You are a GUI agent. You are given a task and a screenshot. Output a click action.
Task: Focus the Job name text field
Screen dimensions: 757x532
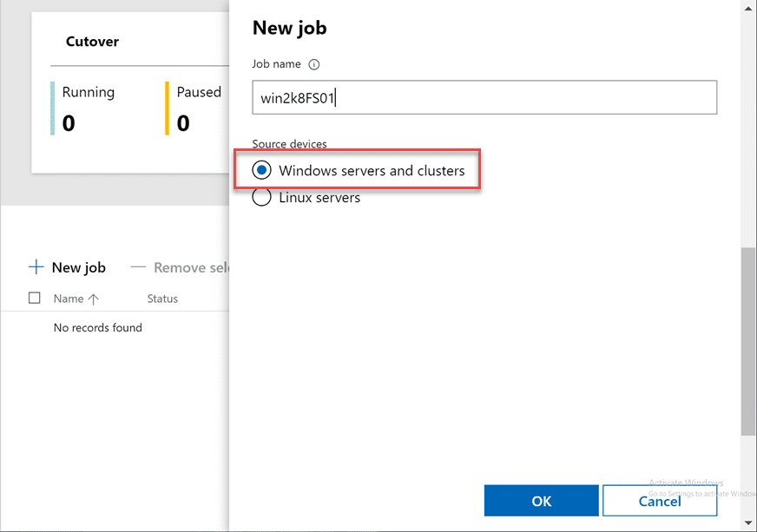tap(484, 98)
